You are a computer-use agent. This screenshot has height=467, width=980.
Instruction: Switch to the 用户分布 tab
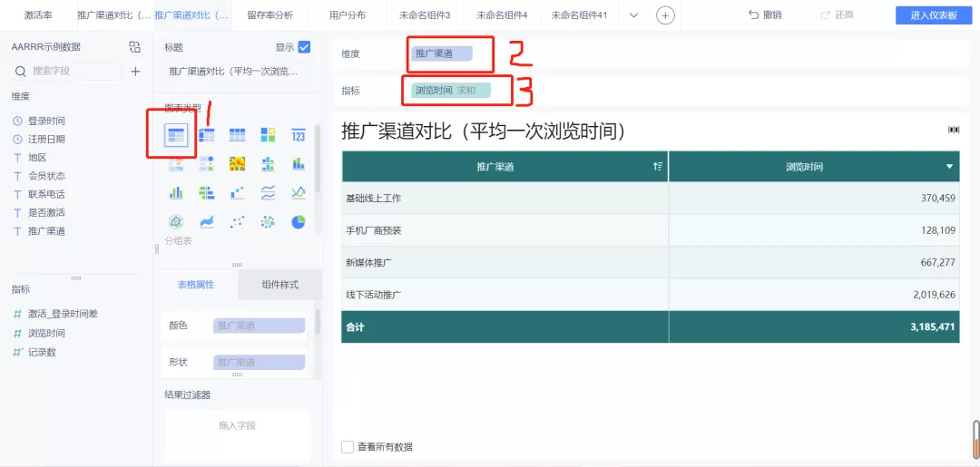(348, 15)
